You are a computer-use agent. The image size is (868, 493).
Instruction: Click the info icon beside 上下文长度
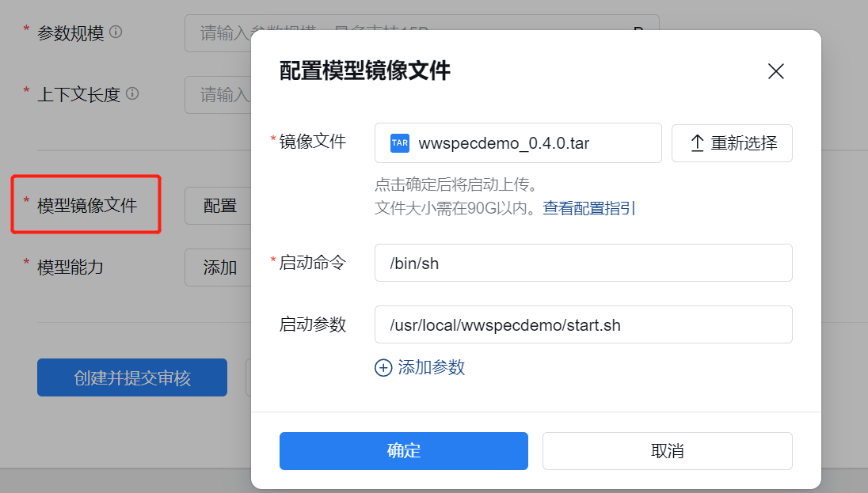point(132,94)
